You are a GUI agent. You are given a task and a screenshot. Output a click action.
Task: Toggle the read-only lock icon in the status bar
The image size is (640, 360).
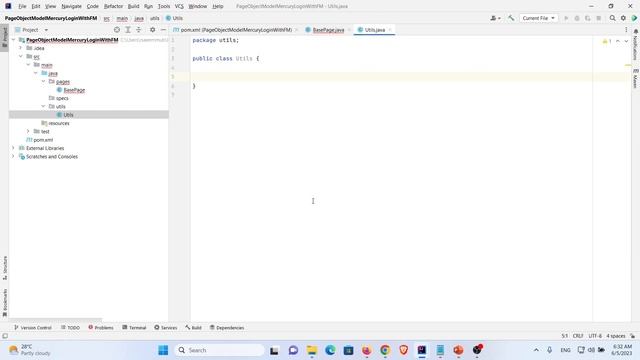(x=632, y=336)
